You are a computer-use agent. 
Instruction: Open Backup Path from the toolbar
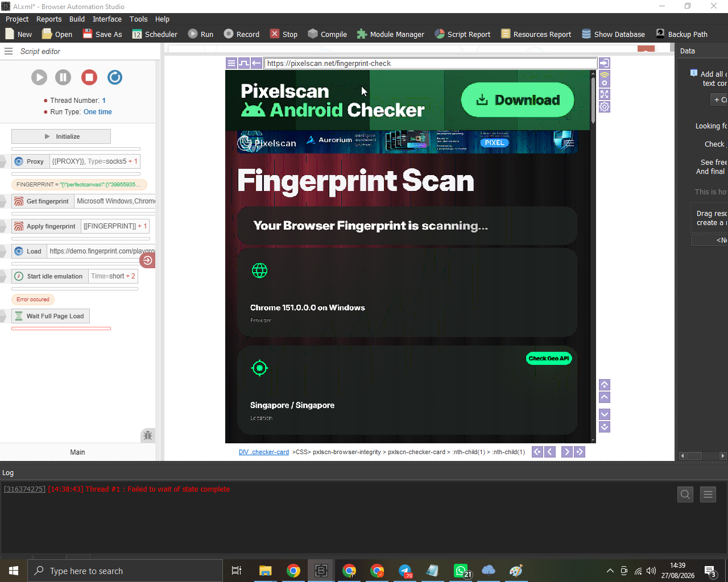(681, 34)
